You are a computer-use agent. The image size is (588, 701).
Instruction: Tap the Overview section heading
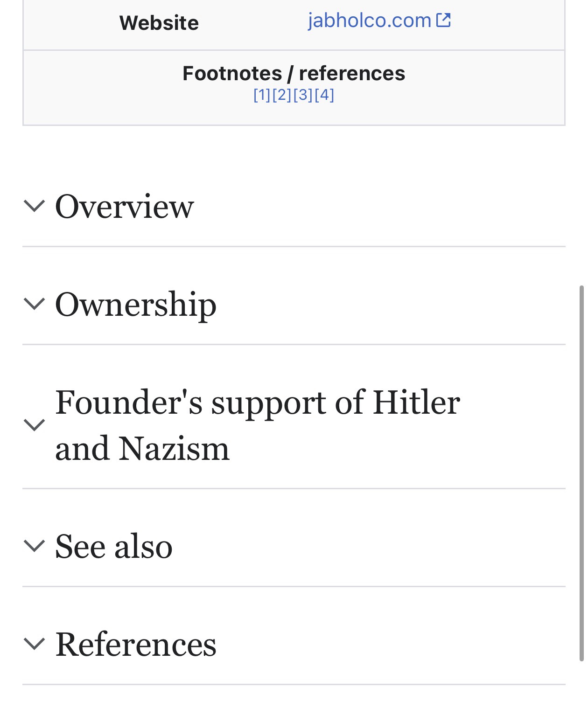tap(124, 206)
